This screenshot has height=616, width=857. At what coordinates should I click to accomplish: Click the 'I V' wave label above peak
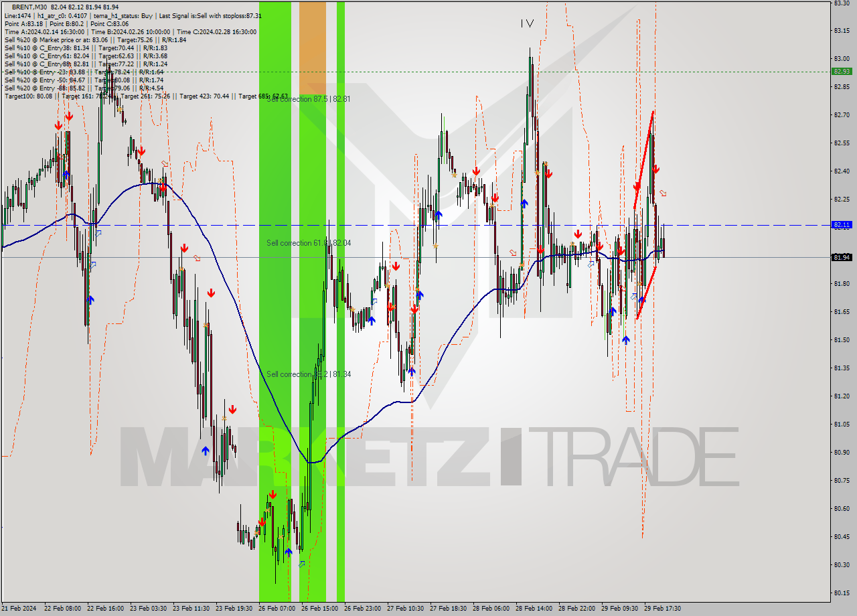(527, 23)
